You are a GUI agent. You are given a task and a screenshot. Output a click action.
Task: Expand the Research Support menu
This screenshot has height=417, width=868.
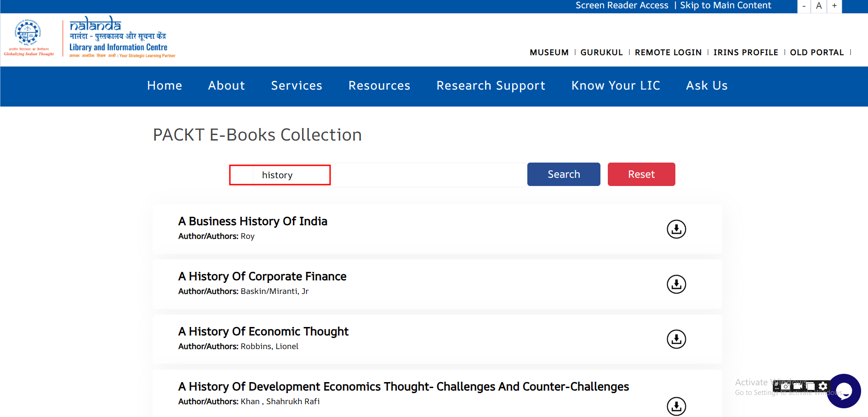click(x=491, y=86)
